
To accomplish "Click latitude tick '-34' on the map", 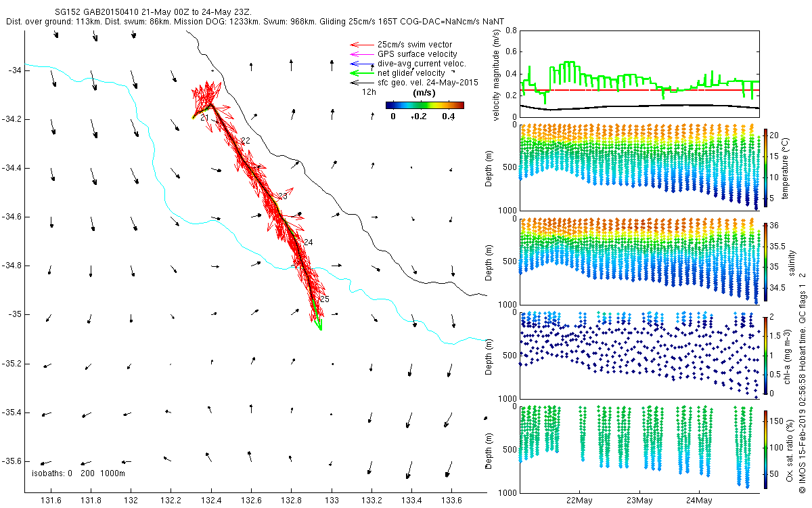I will click(15, 70).
